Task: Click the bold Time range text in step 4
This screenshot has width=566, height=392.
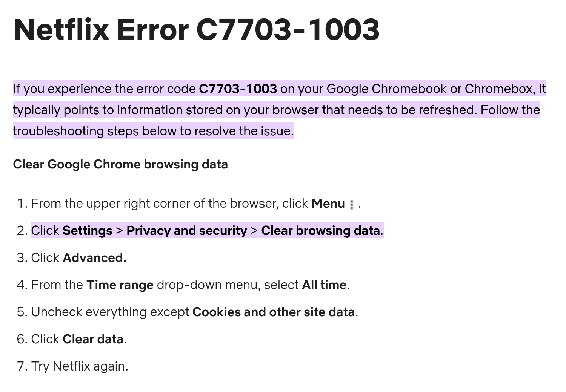Action: point(120,285)
